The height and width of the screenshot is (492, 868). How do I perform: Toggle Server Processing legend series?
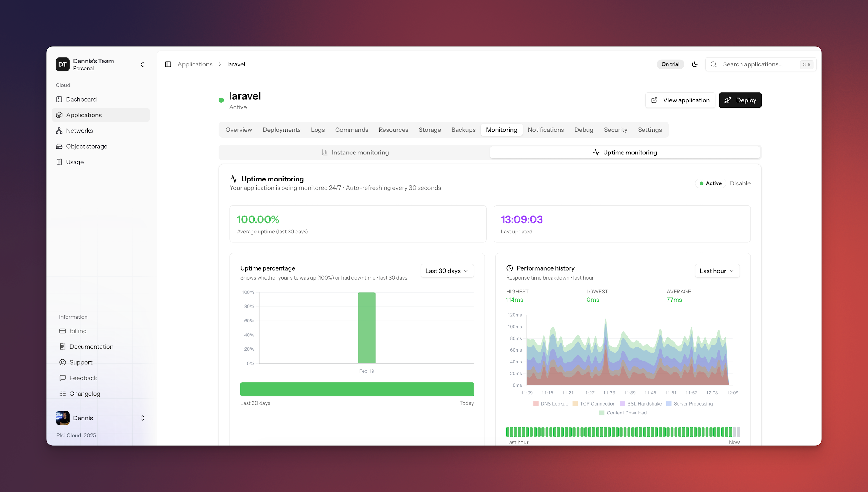pos(690,404)
